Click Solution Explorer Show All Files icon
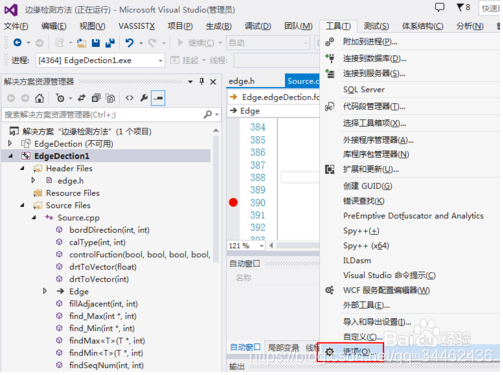Image resolution: width=503 pixels, height=375 pixels. coord(110,98)
